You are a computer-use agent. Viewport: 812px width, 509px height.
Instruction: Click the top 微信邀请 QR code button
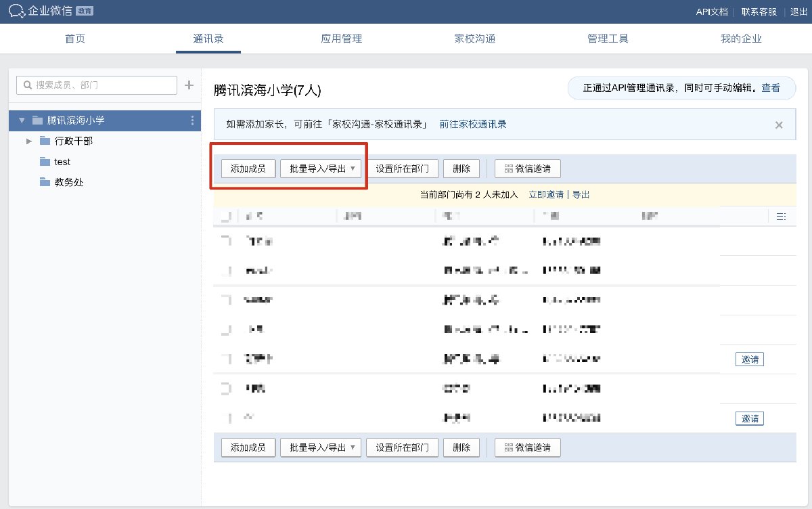tap(528, 169)
